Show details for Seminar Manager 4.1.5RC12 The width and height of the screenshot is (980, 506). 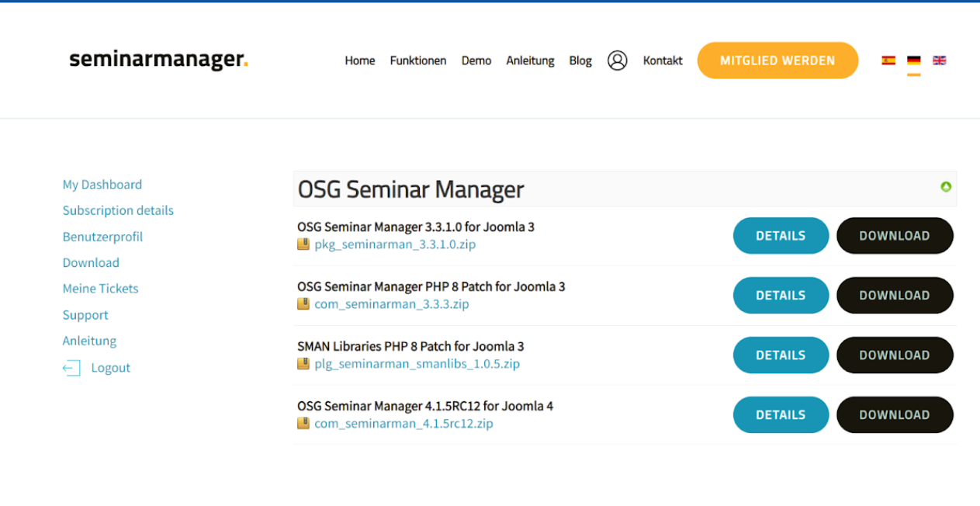pyautogui.click(x=781, y=414)
